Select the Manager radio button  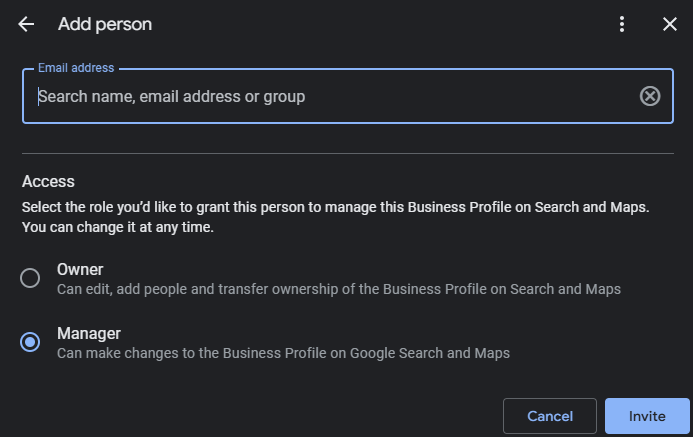[31, 342]
